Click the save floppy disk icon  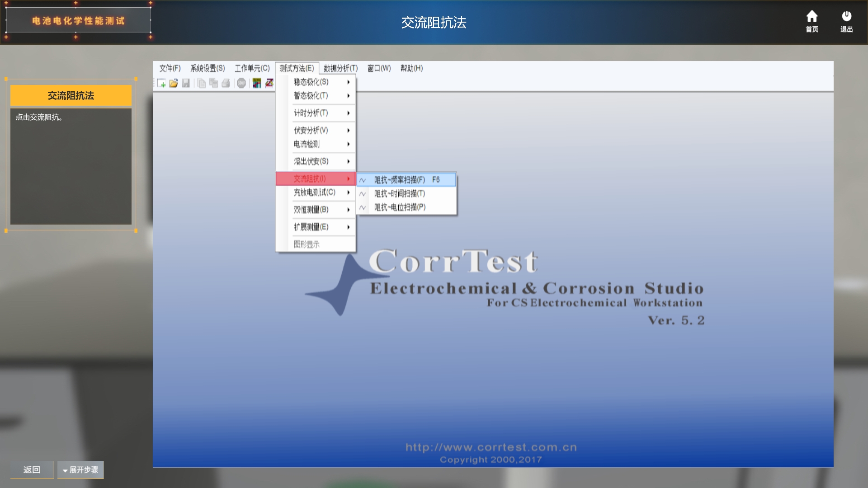(x=186, y=83)
